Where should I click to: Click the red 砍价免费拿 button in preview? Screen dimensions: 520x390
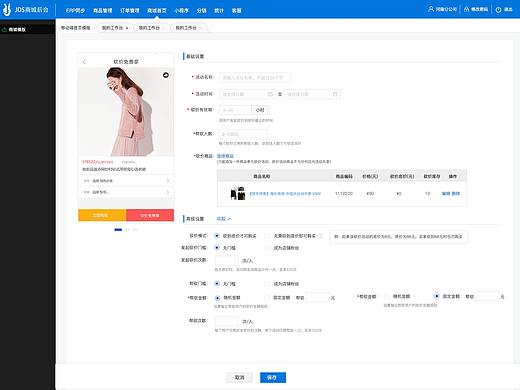(x=150, y=215)
